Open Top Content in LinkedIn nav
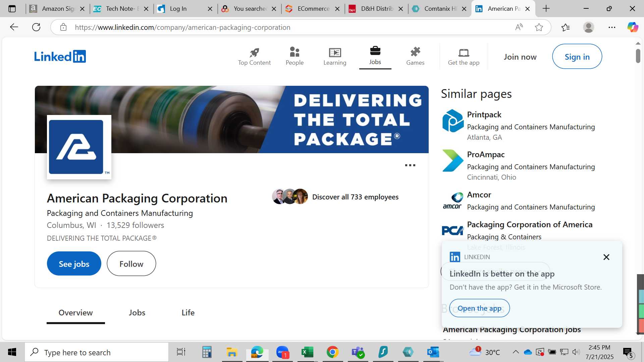Image resolution: width=644 pixels, height=362 pixels. point(254,56)
